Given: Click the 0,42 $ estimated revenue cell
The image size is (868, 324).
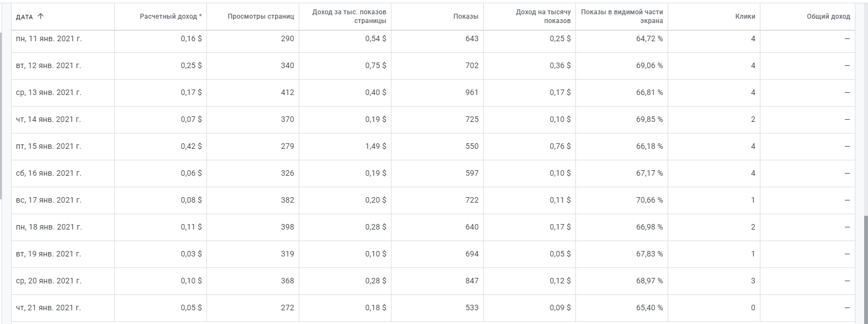Looking at the screenshot, I should (191, 147).
